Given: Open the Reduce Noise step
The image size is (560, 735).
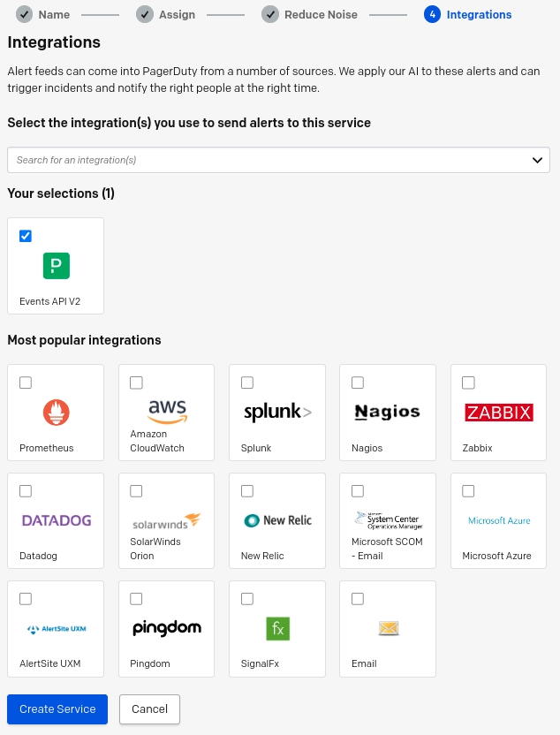Looking at the screenshot, I should pyautogui.click(x=309, y=14).
